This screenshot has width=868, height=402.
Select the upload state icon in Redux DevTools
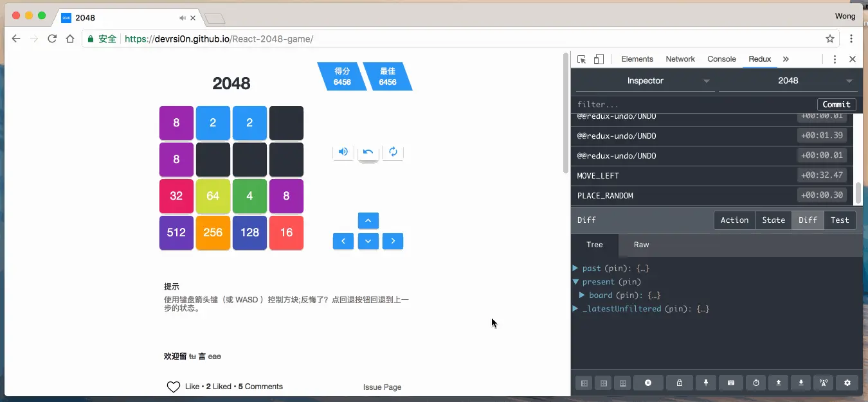[x=778, y=383]
